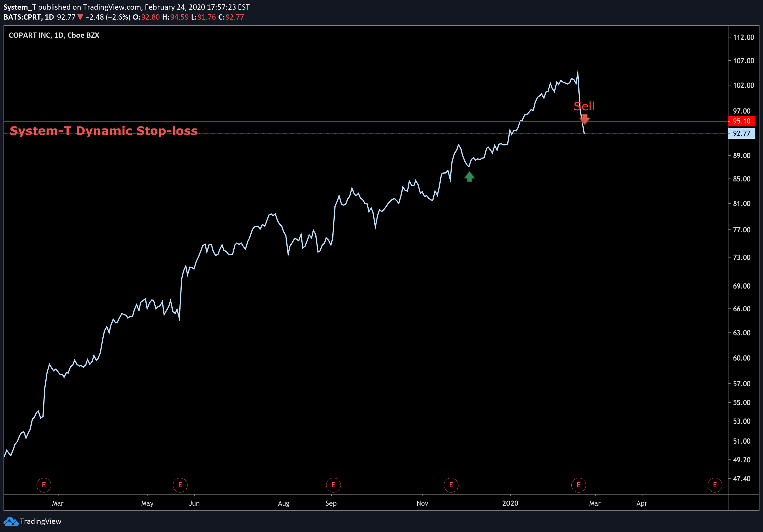Click the 73.00 price axis label
This screenshot has height=532, width=763.
click(x=741, y=257)
